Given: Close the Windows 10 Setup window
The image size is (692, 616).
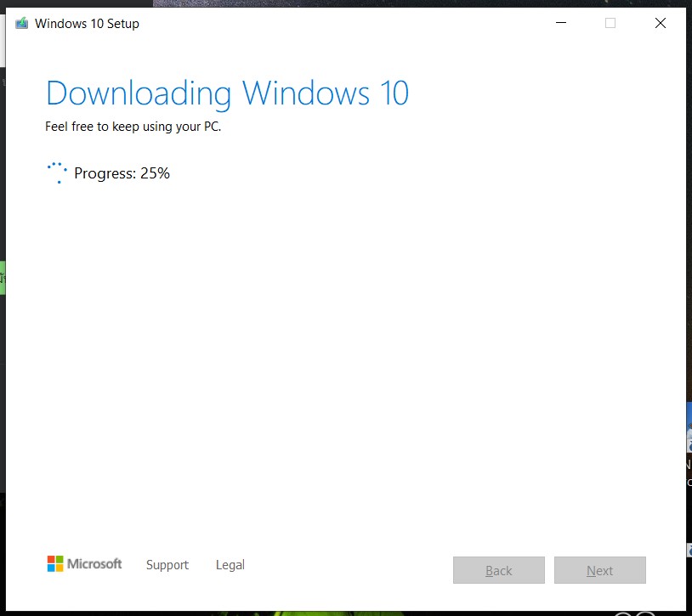Looking at the screenshot, I should point(661,23).
